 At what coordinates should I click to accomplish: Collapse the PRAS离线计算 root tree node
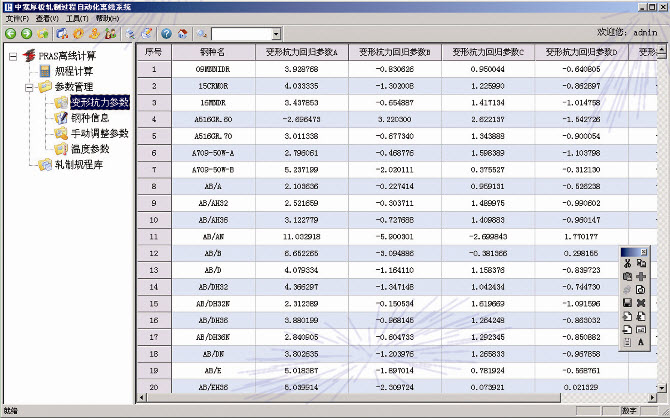coord(13,56)
